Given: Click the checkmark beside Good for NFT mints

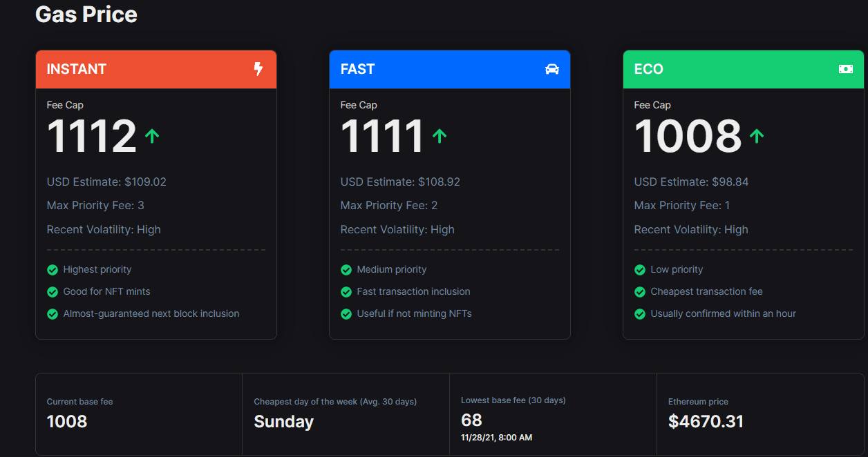Looking at the screenshot, I should point(53,292).
